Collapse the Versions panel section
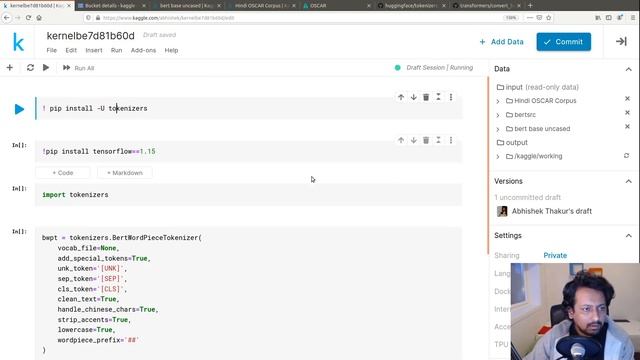640x360 pixels. [628, 181]
